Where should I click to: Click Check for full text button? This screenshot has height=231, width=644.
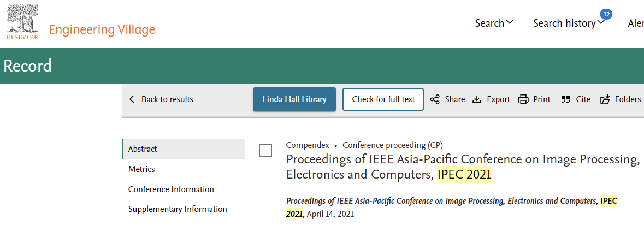click(383, 99)
